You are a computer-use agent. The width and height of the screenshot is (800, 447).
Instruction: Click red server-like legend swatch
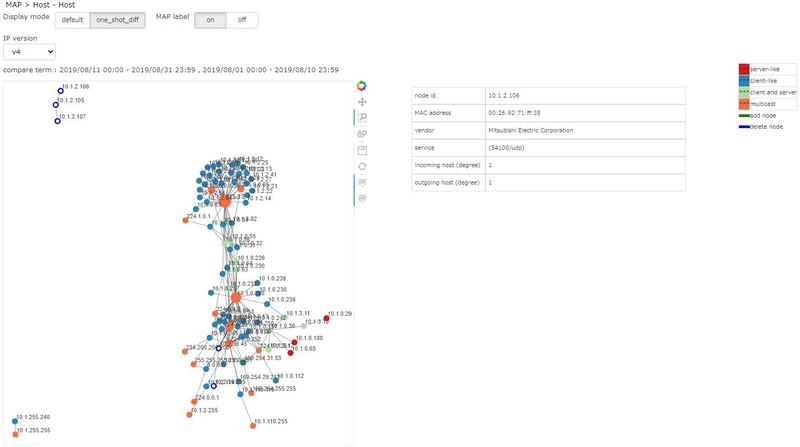tap(744, 69)
